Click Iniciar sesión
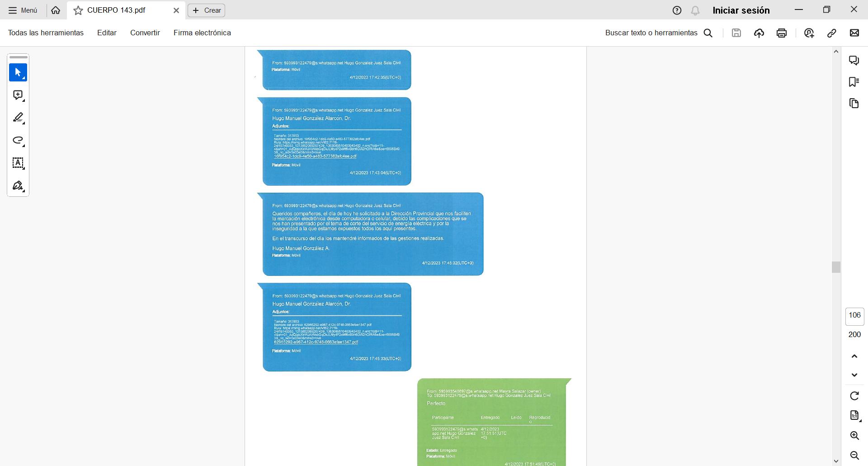868x466 pixels. coord(741,10)
